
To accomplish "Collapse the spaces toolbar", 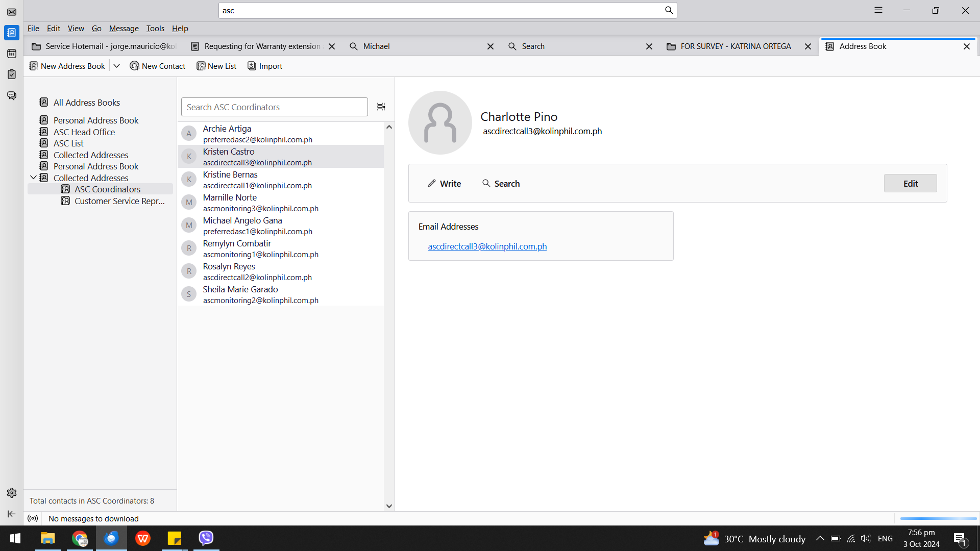I will pos(12,514).
